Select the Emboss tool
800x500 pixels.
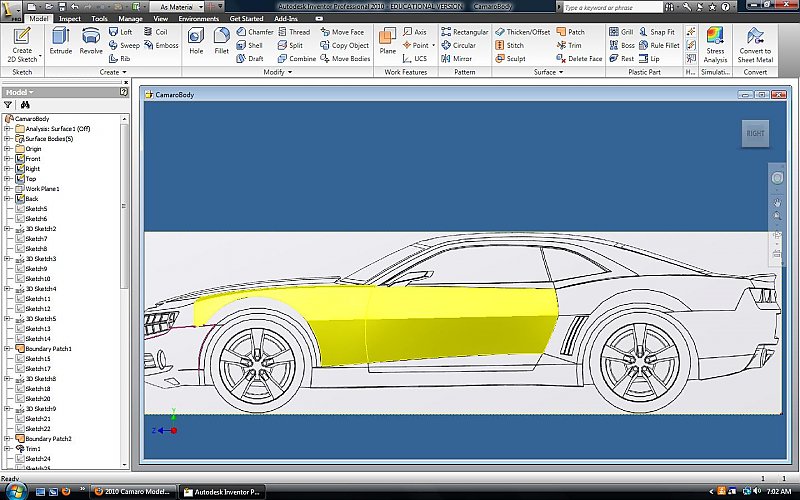161,45
